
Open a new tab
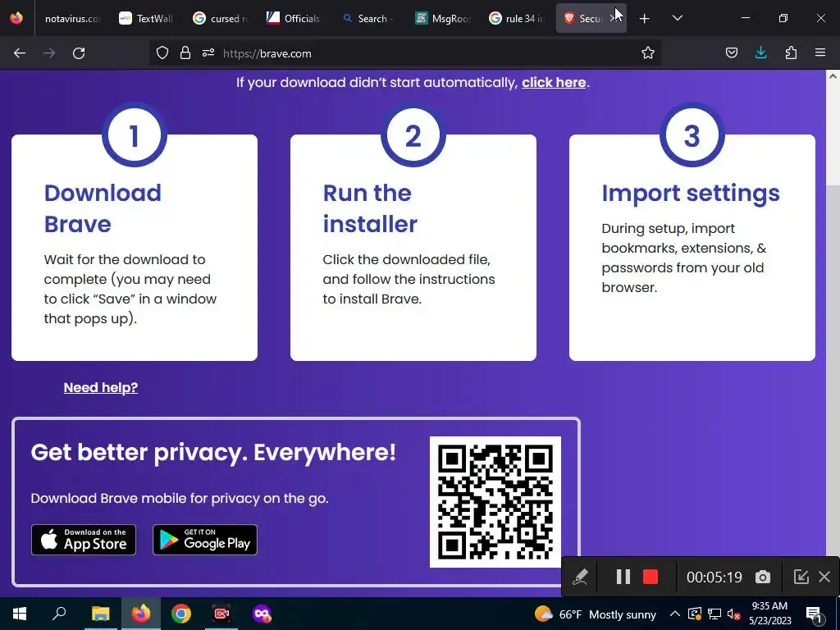tap(645, 19)
